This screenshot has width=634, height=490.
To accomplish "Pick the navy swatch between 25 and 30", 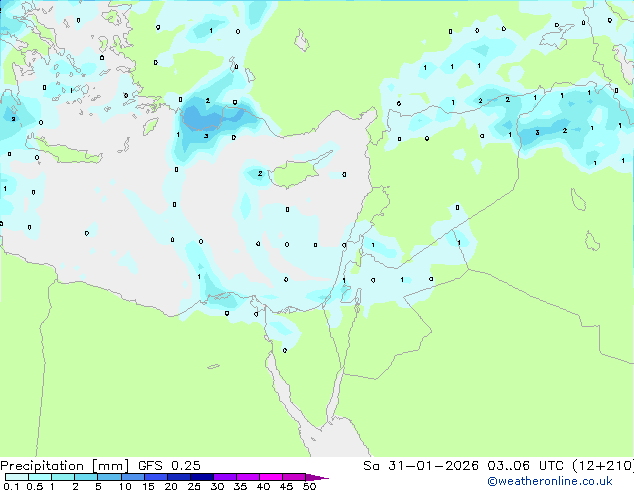I will [x=201, y=477].
